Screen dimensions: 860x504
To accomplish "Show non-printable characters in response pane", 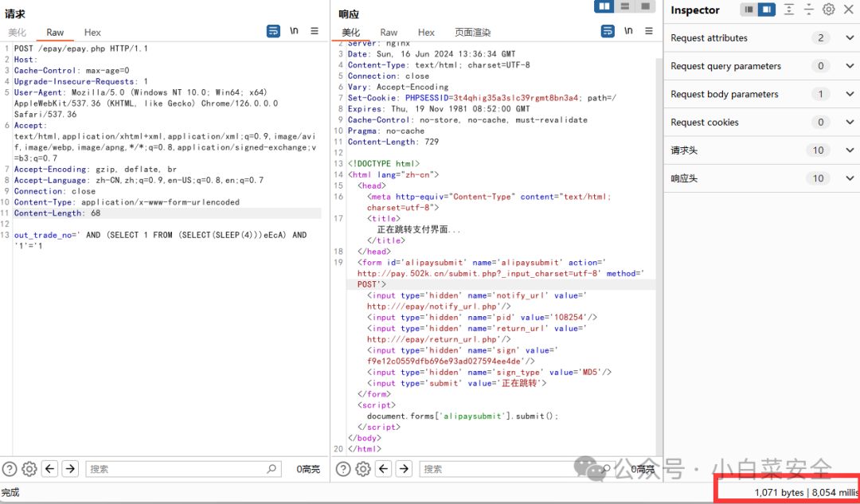I will [628, 31].
